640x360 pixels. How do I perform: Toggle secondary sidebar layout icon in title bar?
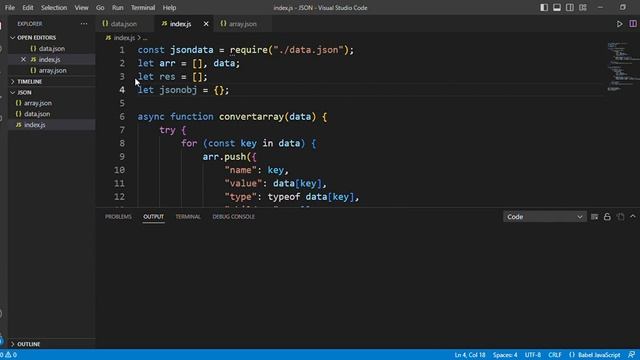[570, 7]
